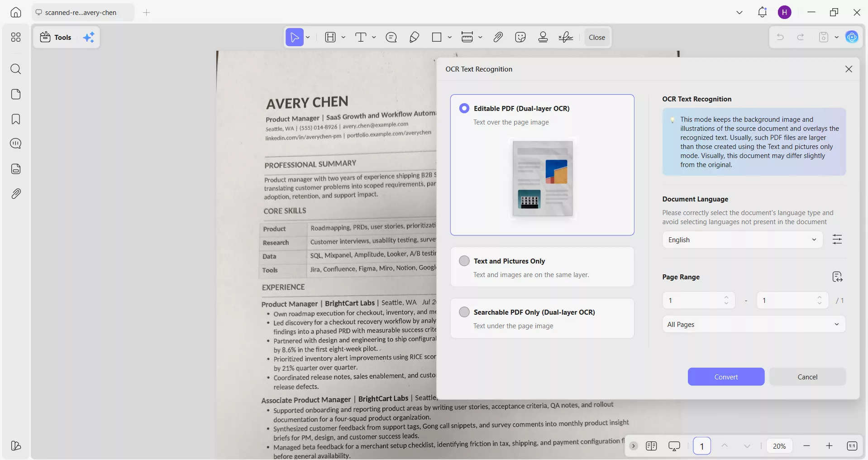Cancel the OCR dialog
Image resolution: width=868 pixels, height=460 pixels.
pos(807,377)
